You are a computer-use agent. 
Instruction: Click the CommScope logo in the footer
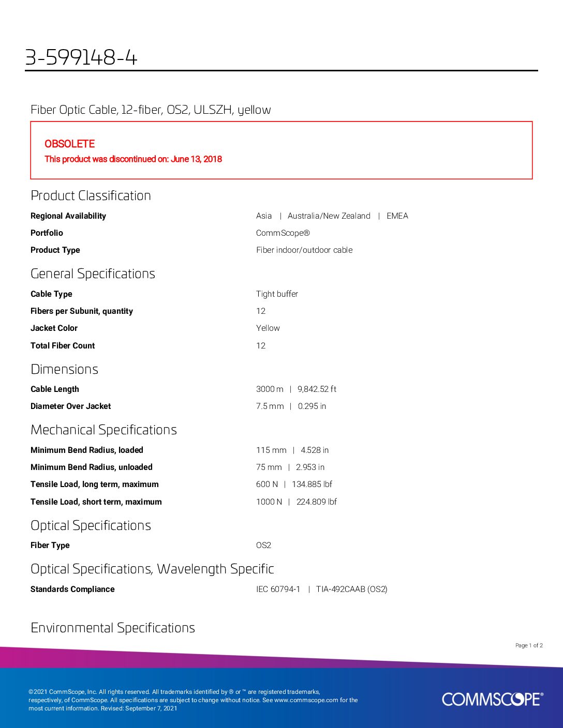click(492, 699)
